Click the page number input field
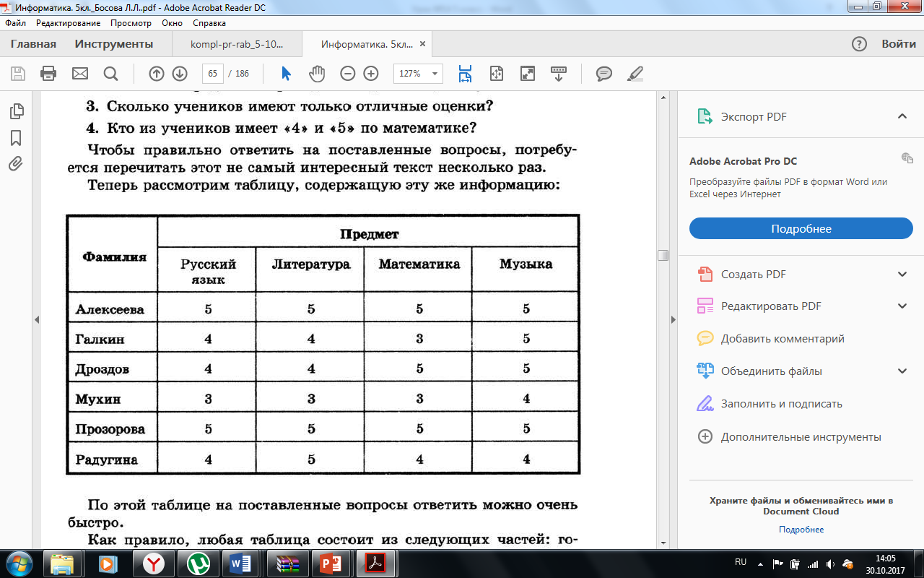The height and width of the screenshot is (578, 924). click(x=212, y=73)
